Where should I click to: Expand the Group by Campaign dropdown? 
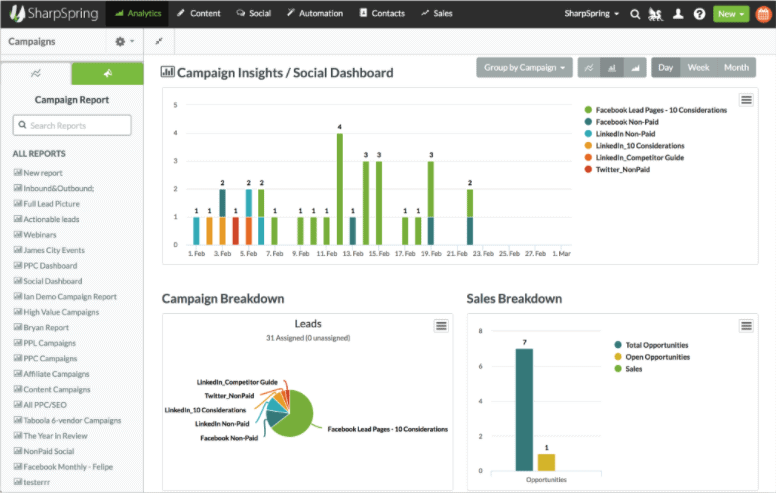(524, 68)
